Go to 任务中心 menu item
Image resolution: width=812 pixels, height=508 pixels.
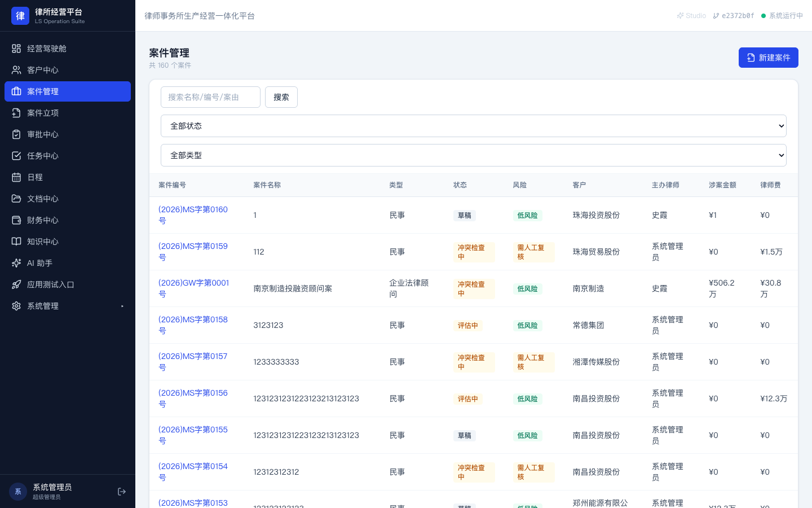point(68,156)
